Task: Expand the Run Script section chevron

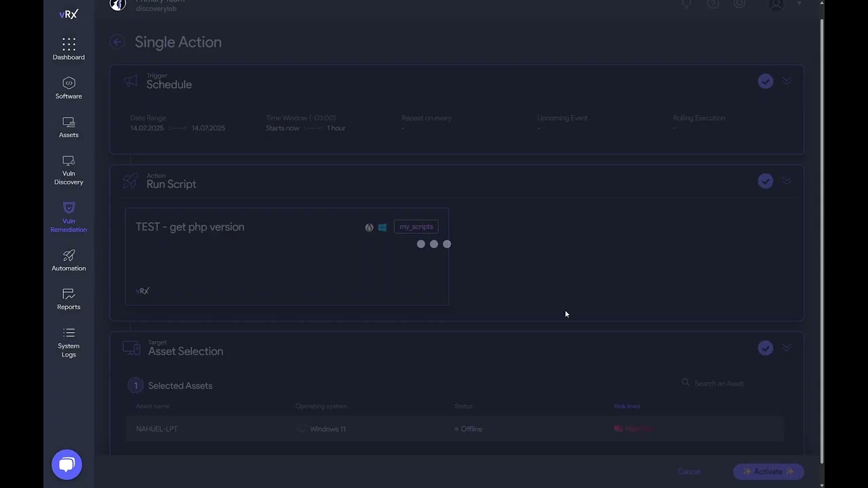Action: point(787,181)
